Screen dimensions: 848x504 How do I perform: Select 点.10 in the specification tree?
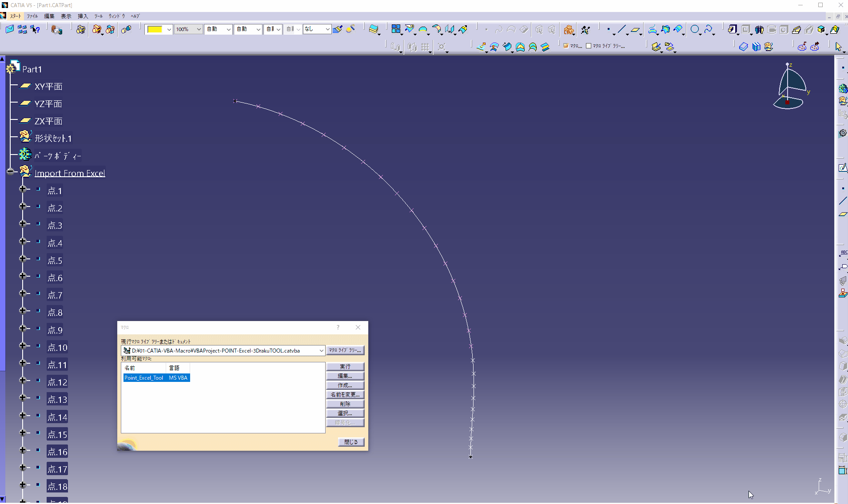57,348
